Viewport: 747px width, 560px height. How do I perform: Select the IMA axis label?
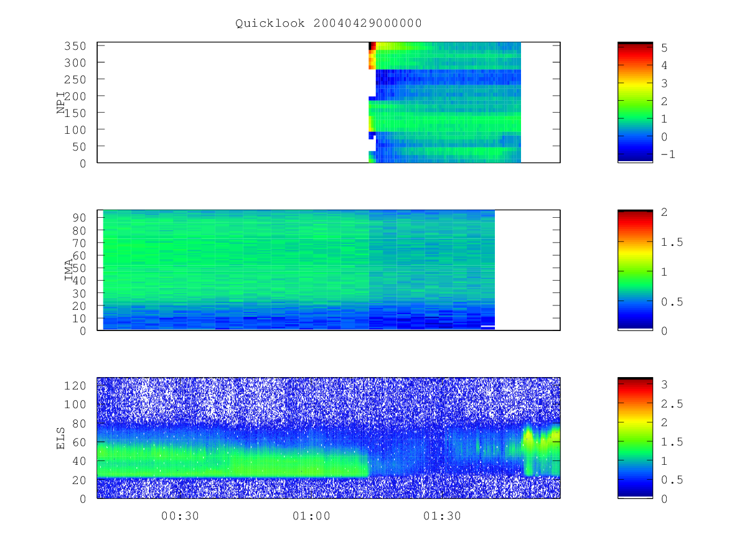(x=69, y=270)
